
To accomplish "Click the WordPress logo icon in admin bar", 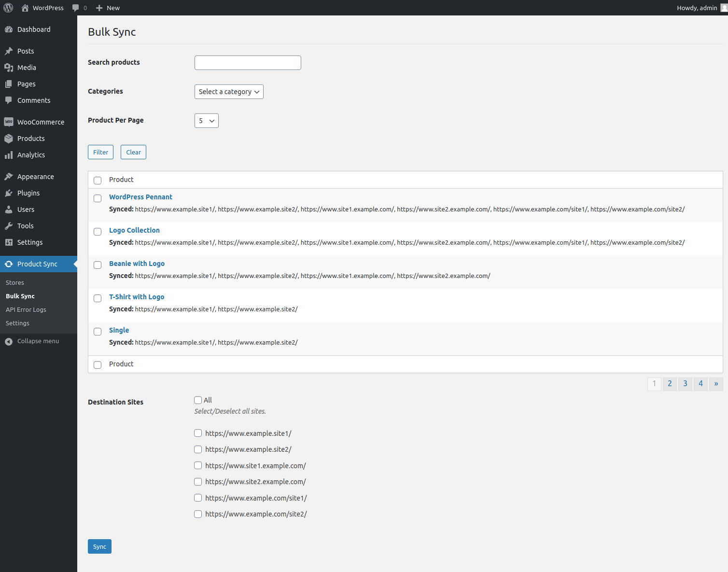I will point(8,8).
